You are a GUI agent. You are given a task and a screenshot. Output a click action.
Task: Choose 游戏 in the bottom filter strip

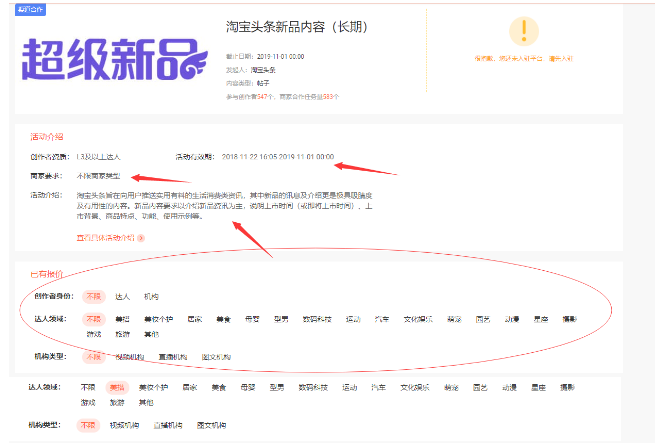coord(88,402)
